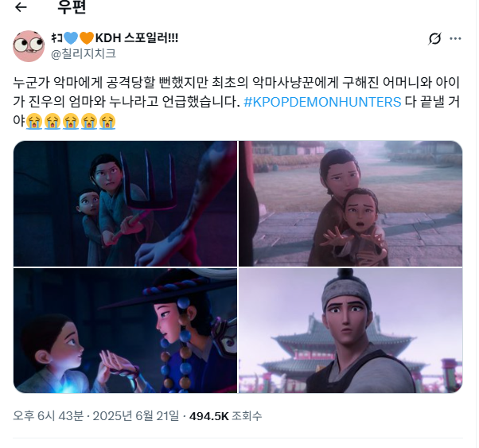Screen dimensions: 479x448
Task: Click the Grok slashed-circle icon
Action: [434, 38]
